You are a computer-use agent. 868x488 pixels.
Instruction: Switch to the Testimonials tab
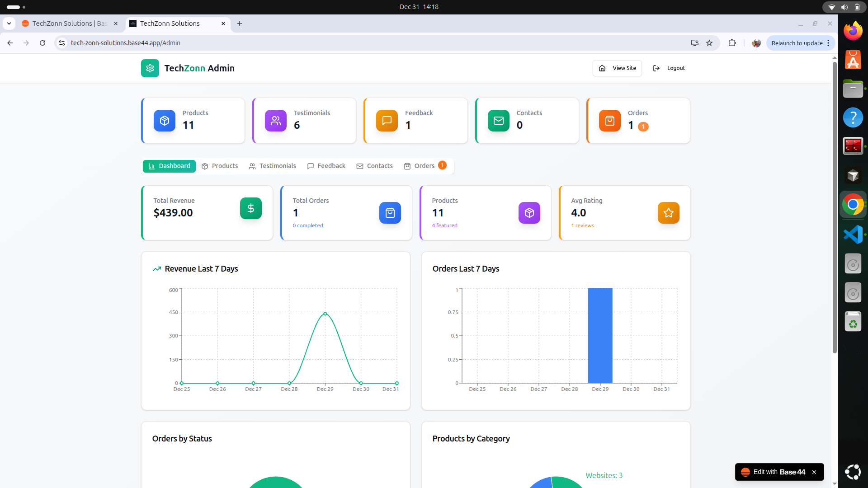coord(272,166)
